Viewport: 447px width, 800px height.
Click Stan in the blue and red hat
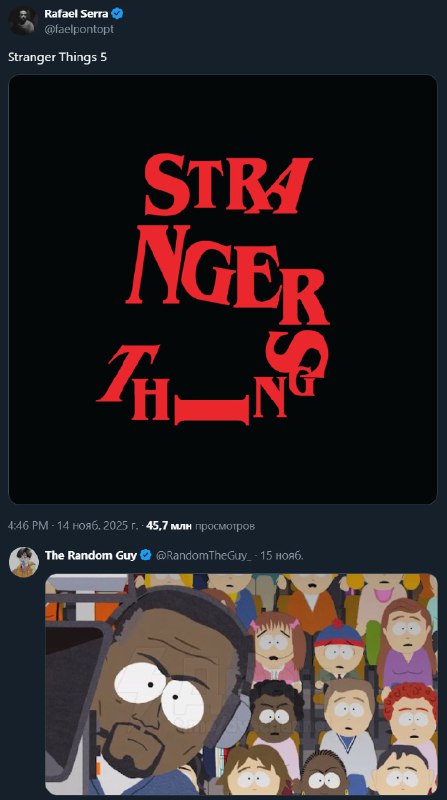coord(339,648)
